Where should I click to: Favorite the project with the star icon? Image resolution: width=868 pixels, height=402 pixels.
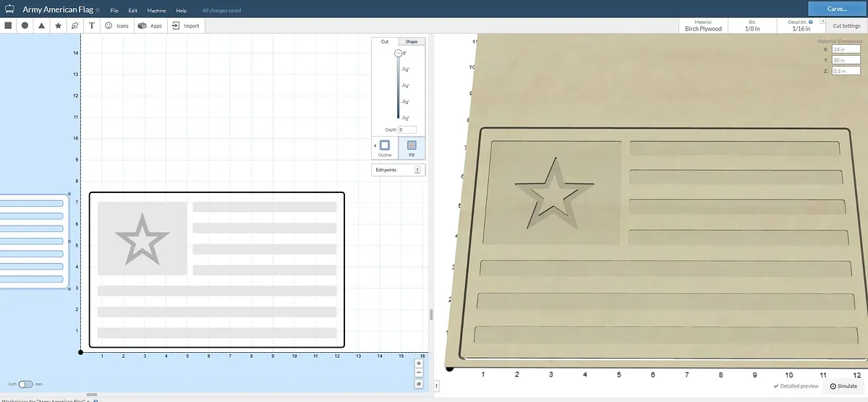[x=98, y=10]
